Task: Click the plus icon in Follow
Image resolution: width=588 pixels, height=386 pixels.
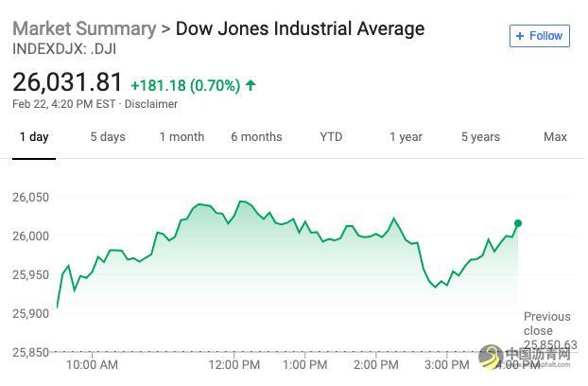Action: pyautogui.click(x=519, y=36)
